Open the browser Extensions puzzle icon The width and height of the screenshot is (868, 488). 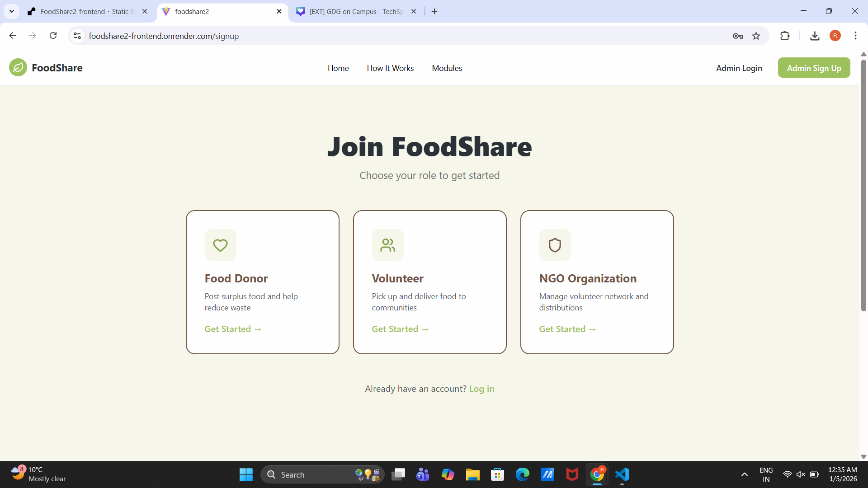pos(785,36)
